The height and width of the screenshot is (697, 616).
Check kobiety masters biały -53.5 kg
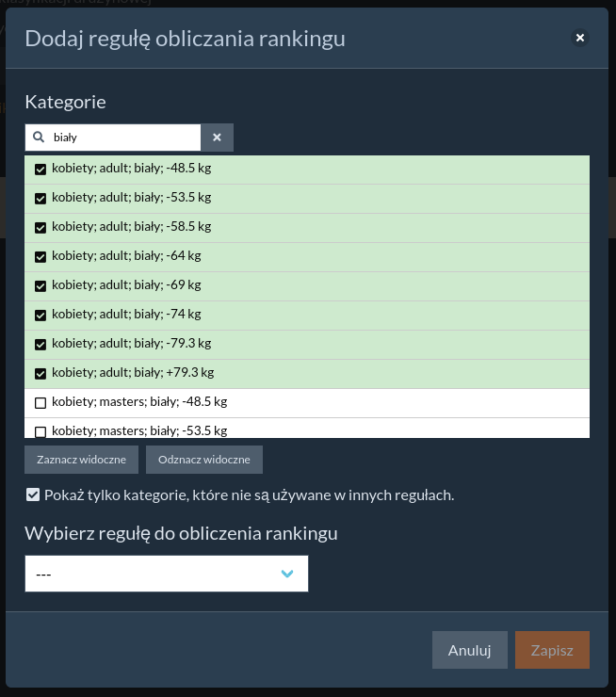tap(41, 431)
